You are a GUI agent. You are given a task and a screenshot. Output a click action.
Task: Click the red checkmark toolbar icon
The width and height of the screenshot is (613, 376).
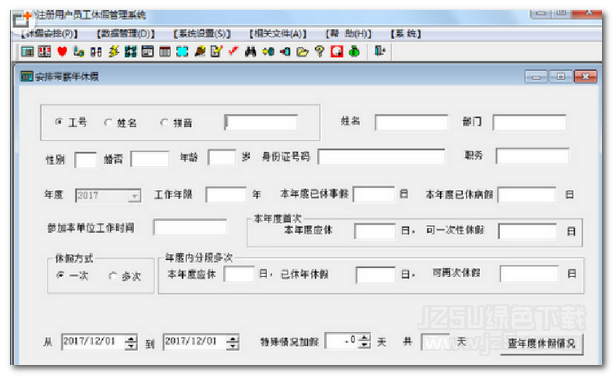pos(233,51)
